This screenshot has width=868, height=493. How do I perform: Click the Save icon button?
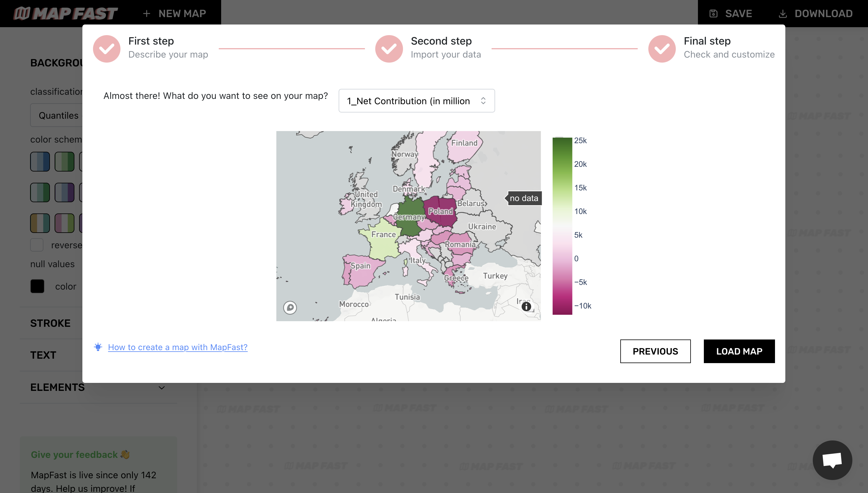point(714,13)
